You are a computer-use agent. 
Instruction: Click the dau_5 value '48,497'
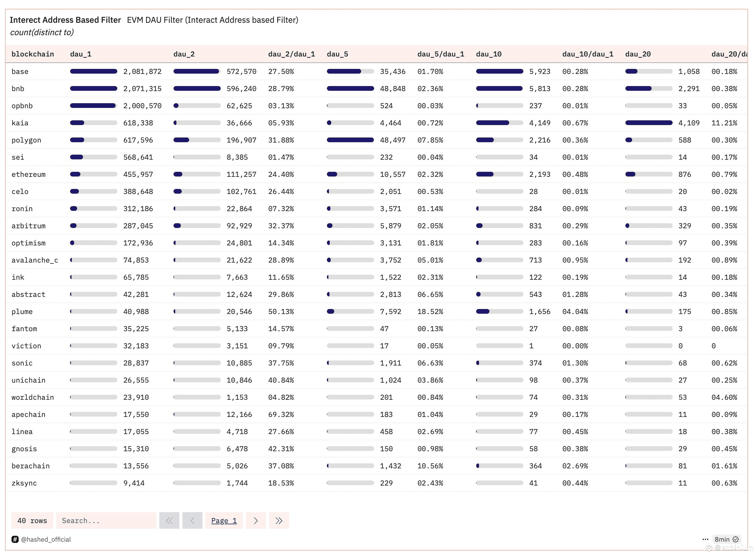tap(393, 140)
